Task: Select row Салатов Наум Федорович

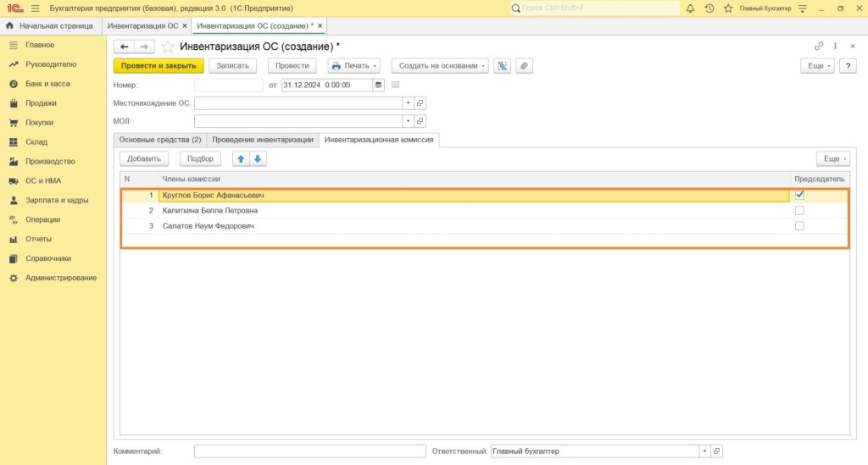Action: tap(484, 225)
